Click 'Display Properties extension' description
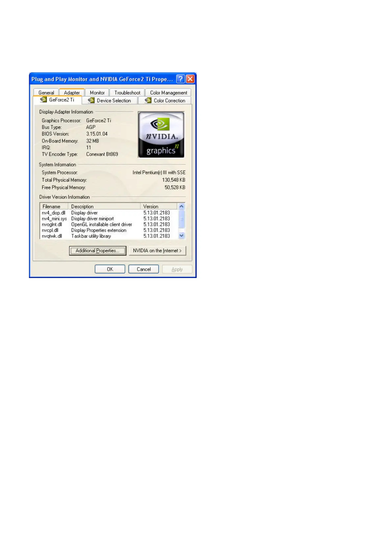392x554 pixels. [x=99, y=230]
